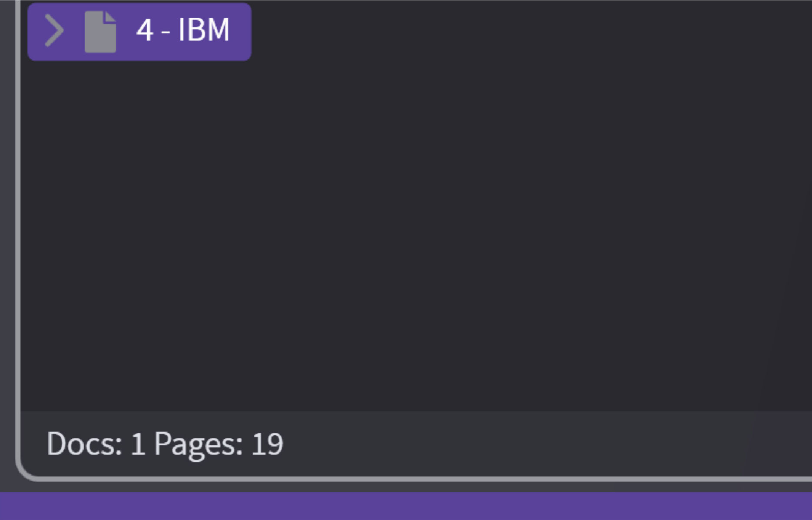The width and height of the screenshot is (812, 520).
Task: Click the number 4 in the item name
Action: [145, 30]
